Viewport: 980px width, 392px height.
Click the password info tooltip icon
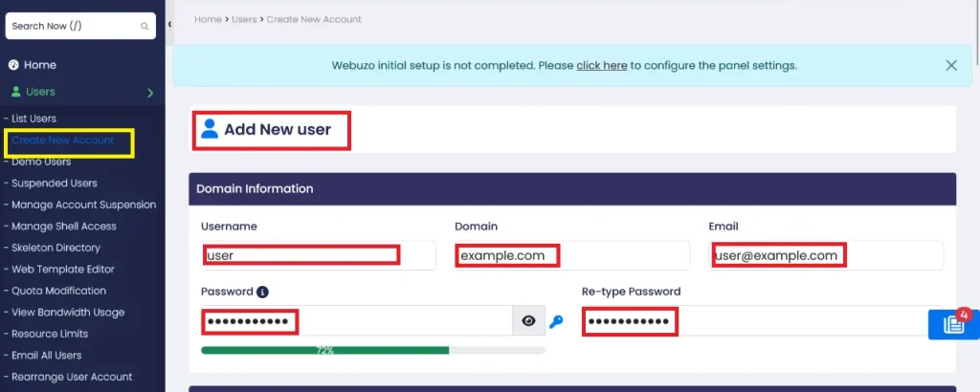[x=262, y=292]
